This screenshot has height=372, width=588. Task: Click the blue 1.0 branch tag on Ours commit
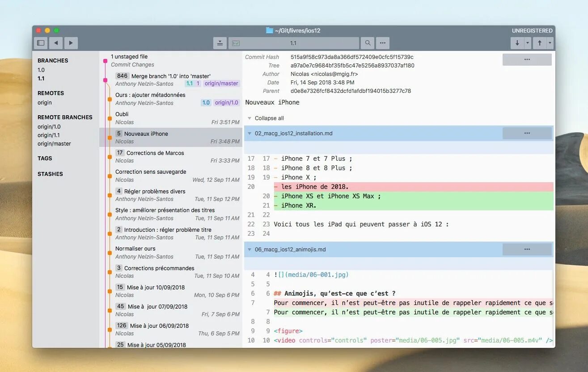click(206, 103)
